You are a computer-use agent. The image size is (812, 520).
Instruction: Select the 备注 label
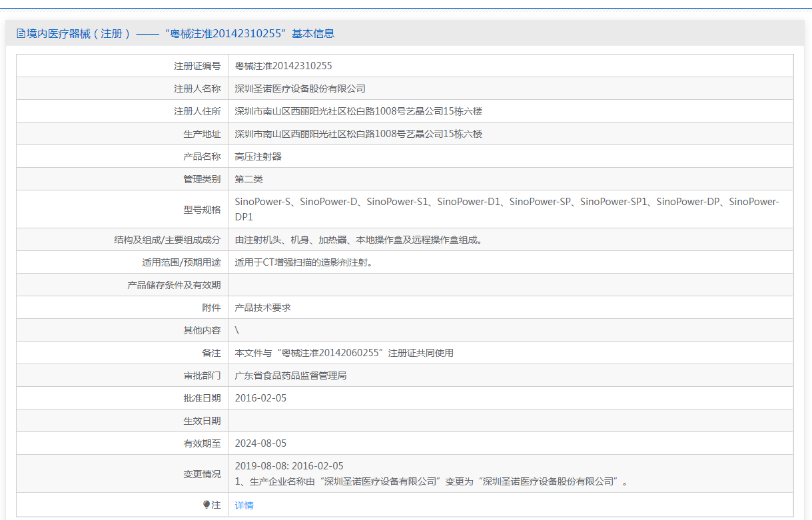click(x=211, y=353)
